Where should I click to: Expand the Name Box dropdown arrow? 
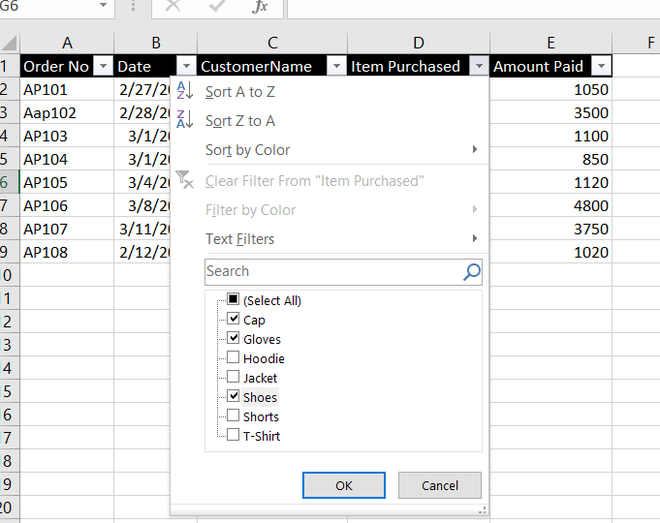(x=103, y=7)
